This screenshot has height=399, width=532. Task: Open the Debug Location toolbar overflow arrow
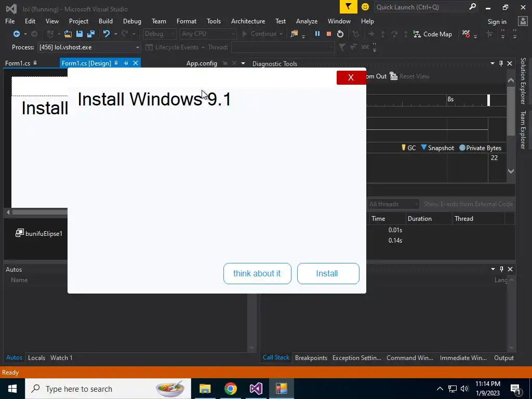(x=375, y=47)
